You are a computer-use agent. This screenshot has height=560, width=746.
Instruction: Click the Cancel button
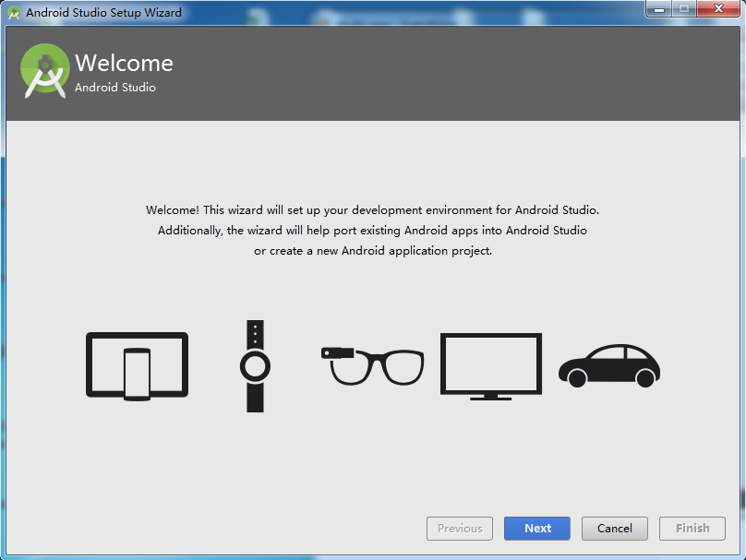[x=615, y=528]
